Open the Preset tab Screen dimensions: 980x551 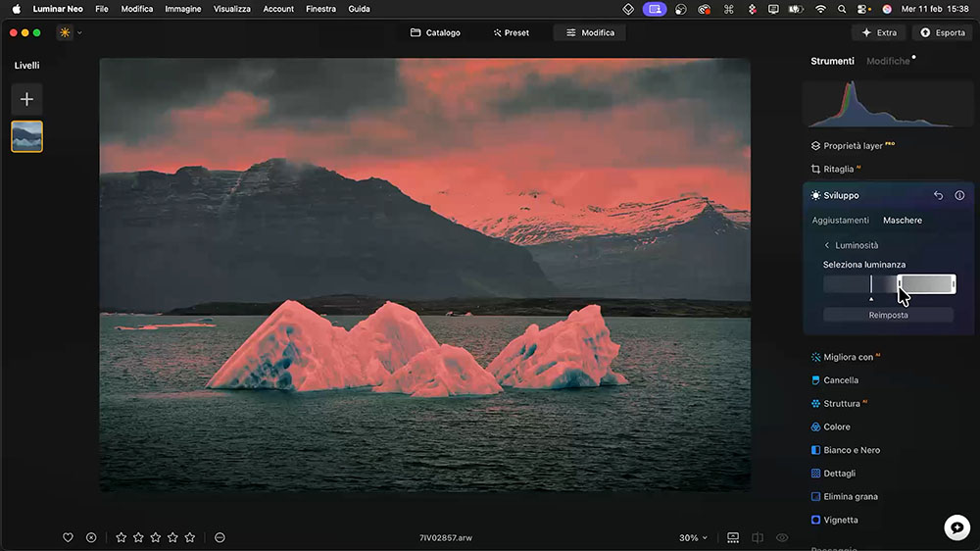click(x=511, y=32)
